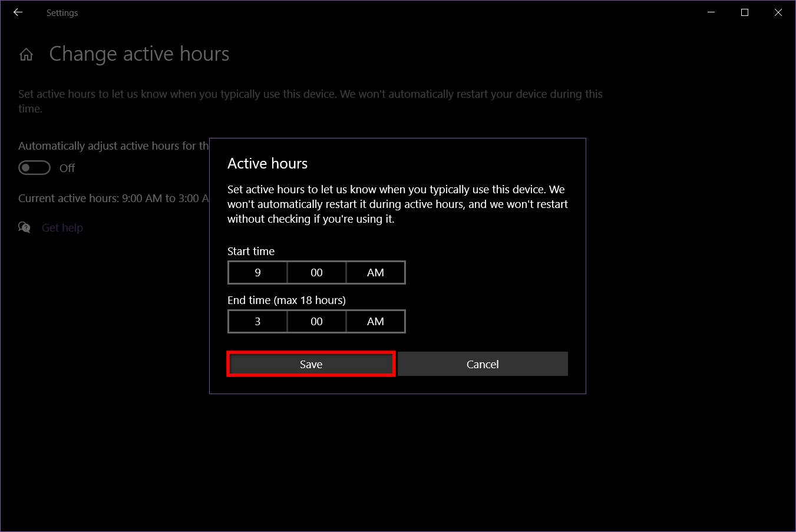Click the 'End time (max 18 hours)' label
Screen dimensions: 796x532
pyautogui.click(x=286, y=300)
